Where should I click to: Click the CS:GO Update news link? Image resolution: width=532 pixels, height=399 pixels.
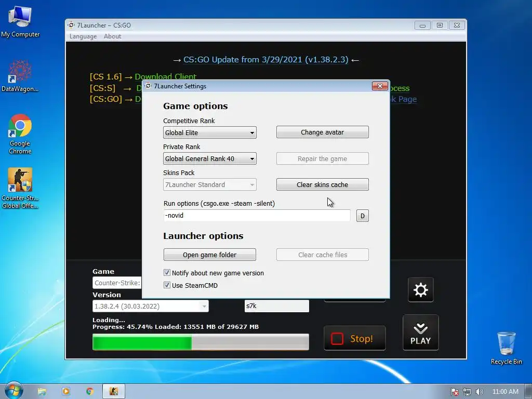(265, 60)
